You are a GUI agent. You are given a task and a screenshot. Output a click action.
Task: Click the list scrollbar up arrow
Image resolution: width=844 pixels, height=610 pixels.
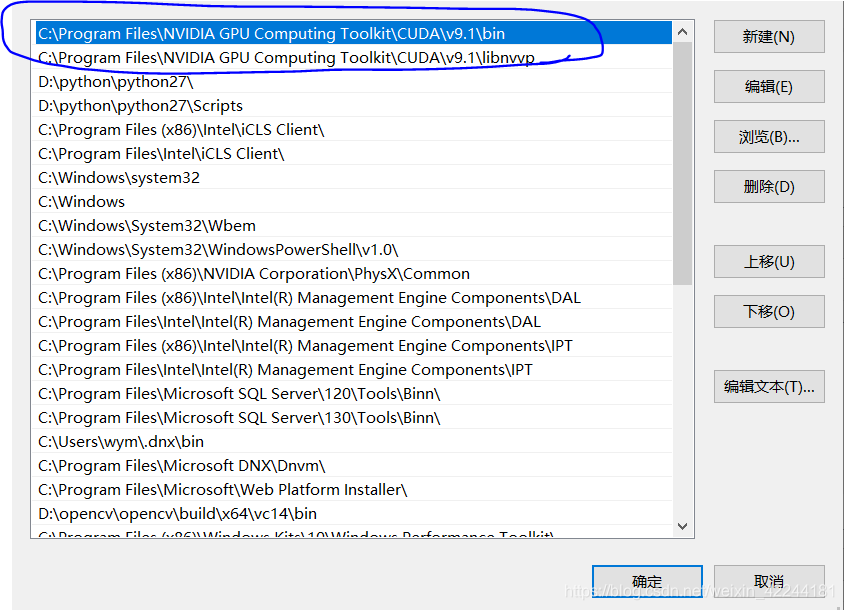pos(683,32)
